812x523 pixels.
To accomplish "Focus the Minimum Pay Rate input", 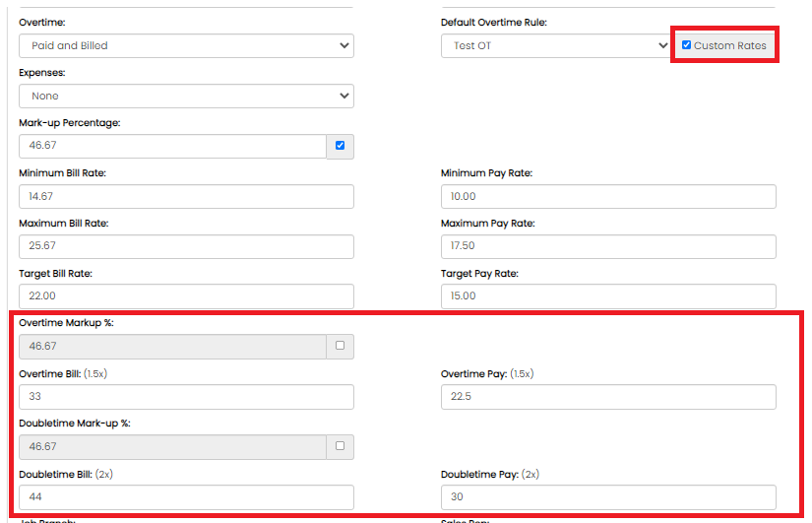I will click(x=607, y=196).
